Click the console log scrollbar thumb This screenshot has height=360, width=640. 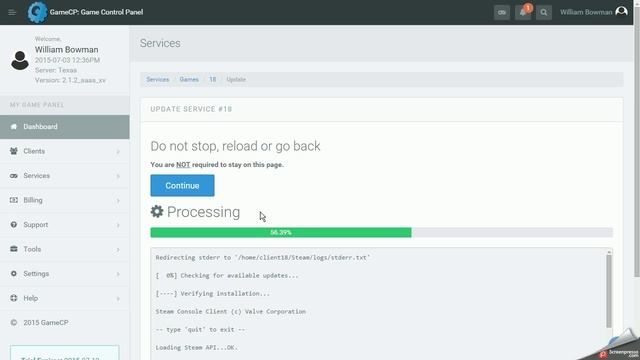click(609, 291)
